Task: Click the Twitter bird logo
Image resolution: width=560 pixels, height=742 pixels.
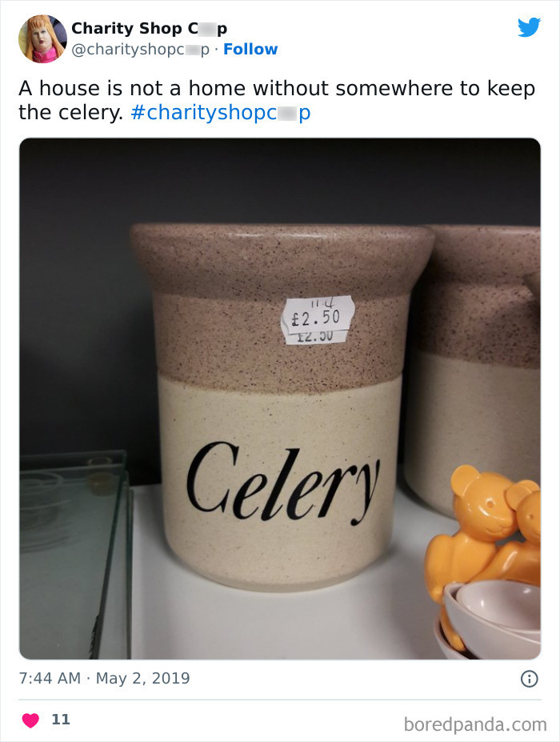Action: (x=529, y=27)
